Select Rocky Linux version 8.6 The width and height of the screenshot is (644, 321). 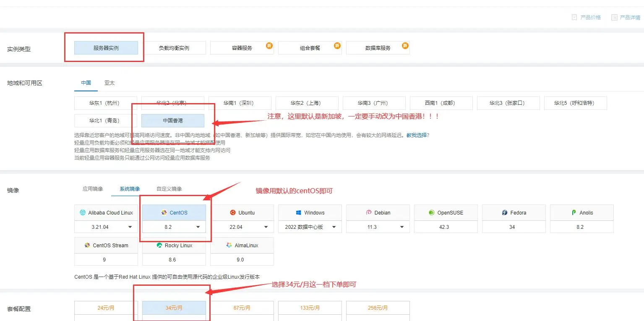tap(174, 259)
